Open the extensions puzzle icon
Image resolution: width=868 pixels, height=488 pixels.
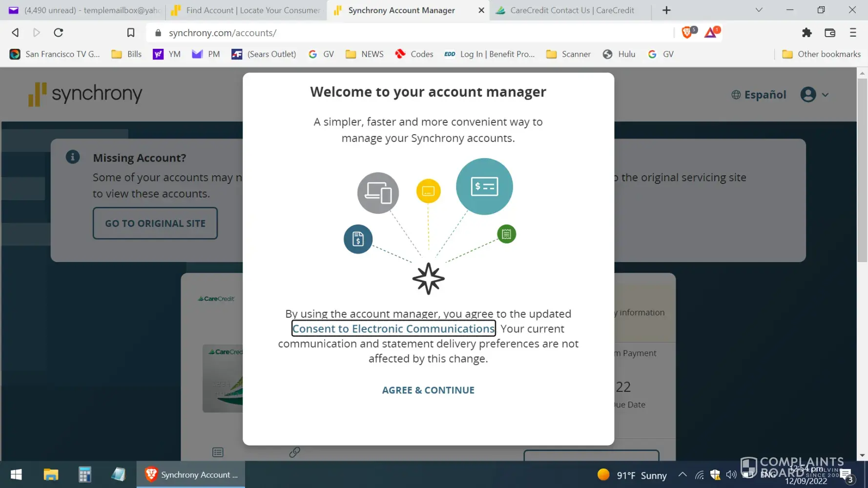click(x=806, y=33)
